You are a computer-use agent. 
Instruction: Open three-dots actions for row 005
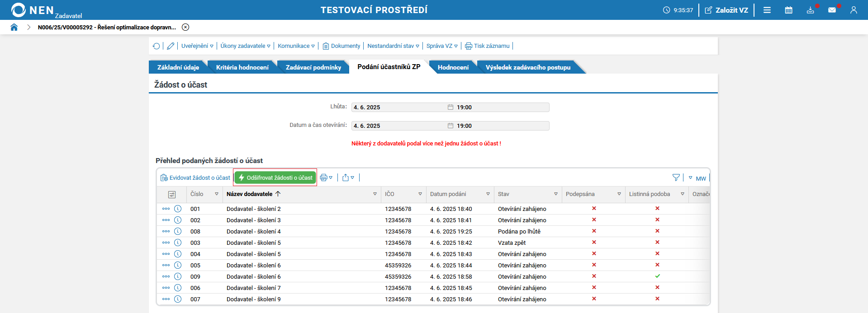pyautogui.click(x=166, y=265)
